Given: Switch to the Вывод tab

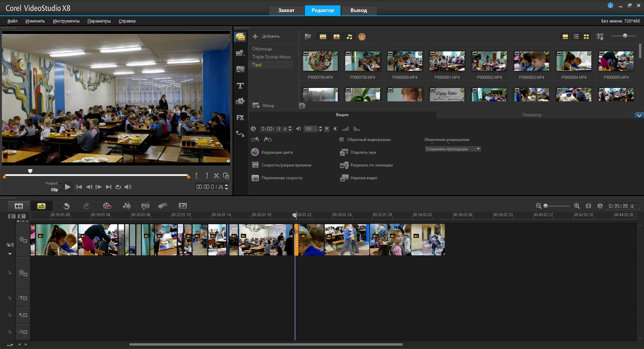Looking at the screenshot, I should pos(359,10).
